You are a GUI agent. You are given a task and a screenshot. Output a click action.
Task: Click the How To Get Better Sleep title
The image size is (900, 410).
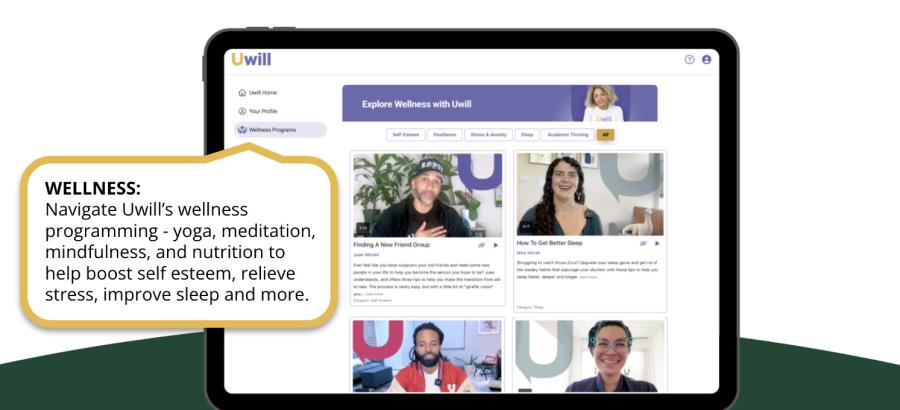pos(549,243)
